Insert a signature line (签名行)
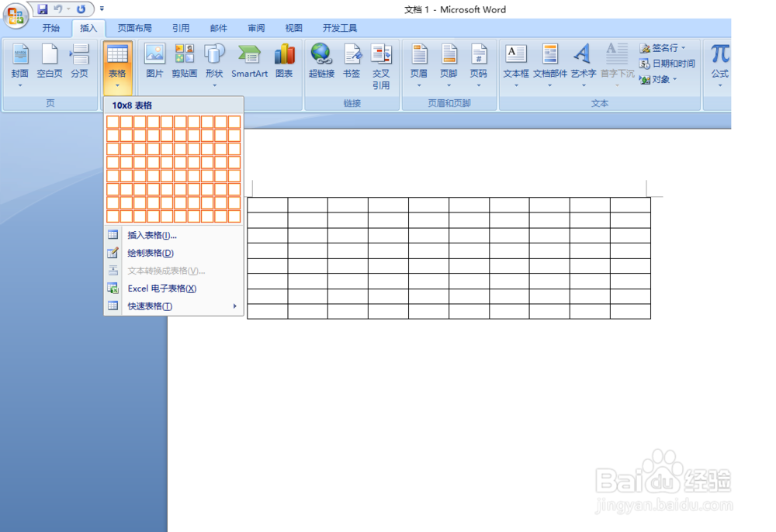Screen dimensions: 776x532 click(660, 48)
